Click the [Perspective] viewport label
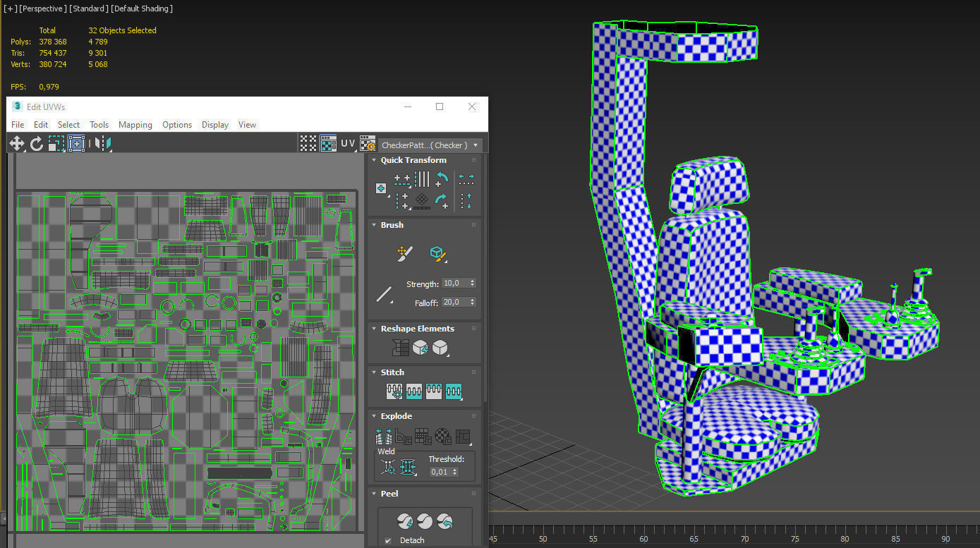 43,8
